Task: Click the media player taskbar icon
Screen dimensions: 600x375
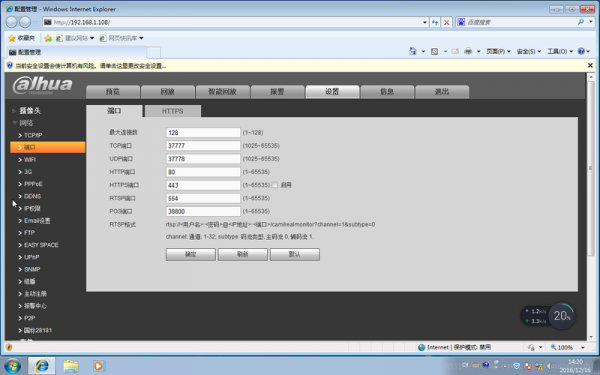Action: point(98,366)
